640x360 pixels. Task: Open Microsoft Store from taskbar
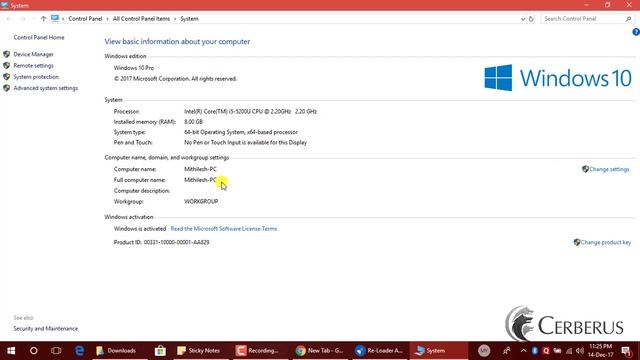[160, 351]
